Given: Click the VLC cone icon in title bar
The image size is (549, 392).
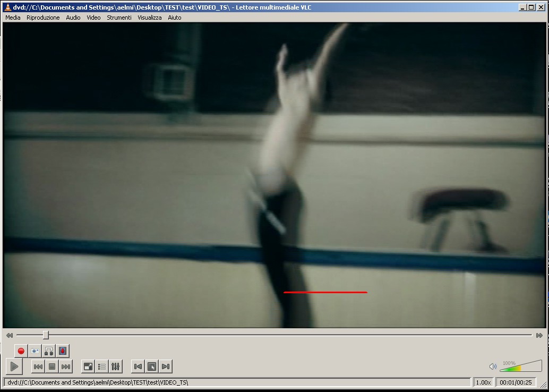Looking at the screenshot, I should (7, 7).
